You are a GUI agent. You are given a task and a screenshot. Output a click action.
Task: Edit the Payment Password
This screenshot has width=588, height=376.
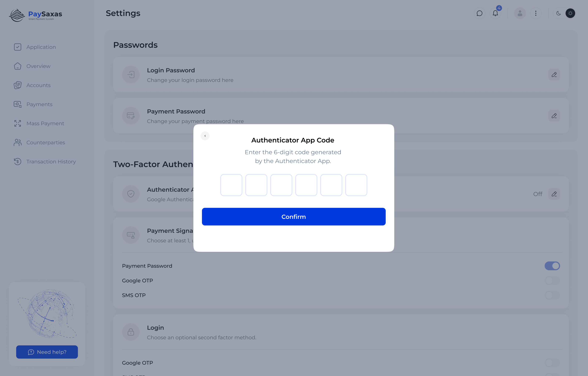point(554,116)
